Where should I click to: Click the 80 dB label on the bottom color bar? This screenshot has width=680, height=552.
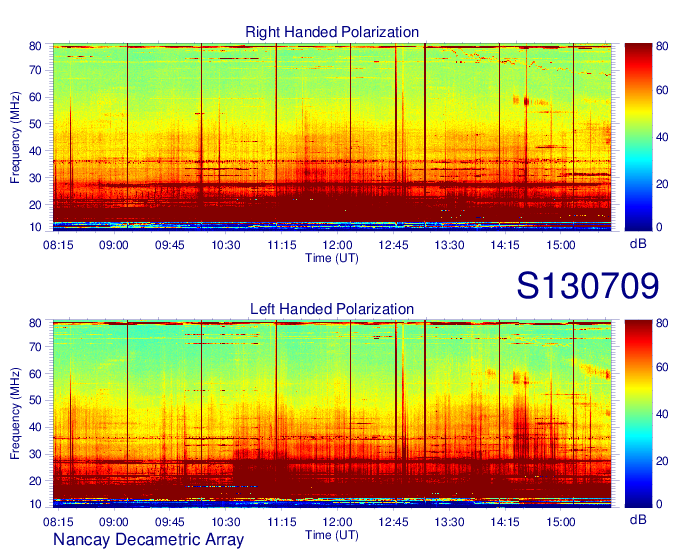[x=662, y=323]
